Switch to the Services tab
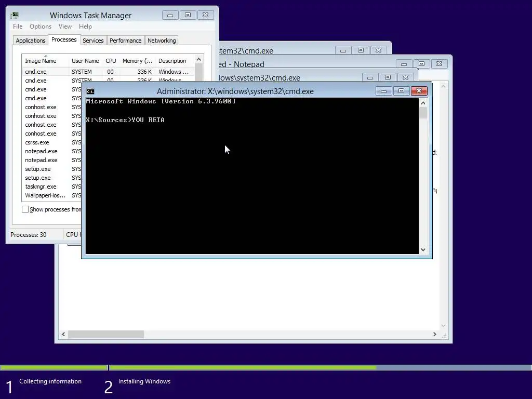This screenshot has height=399, width=532. coord(93,41)
